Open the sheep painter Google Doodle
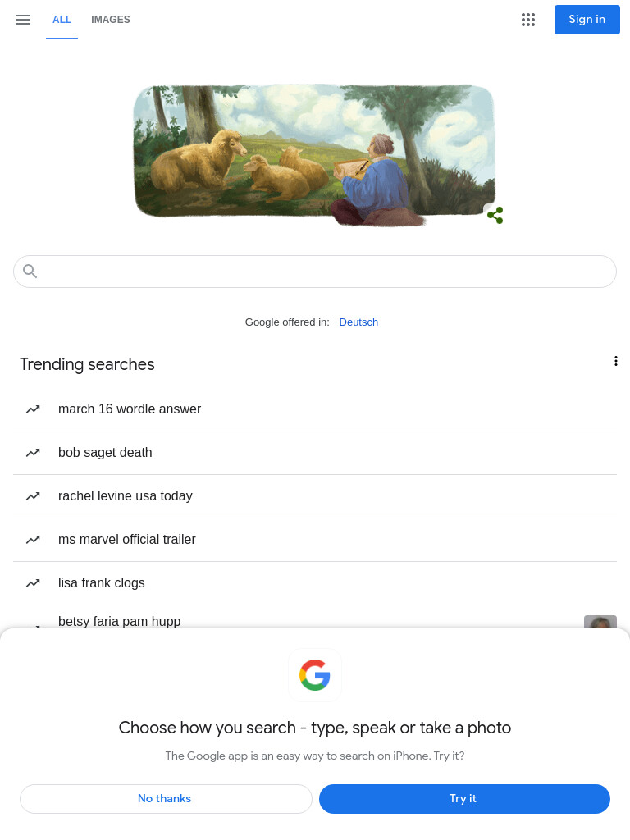630x840 pixels. [314, 155]
